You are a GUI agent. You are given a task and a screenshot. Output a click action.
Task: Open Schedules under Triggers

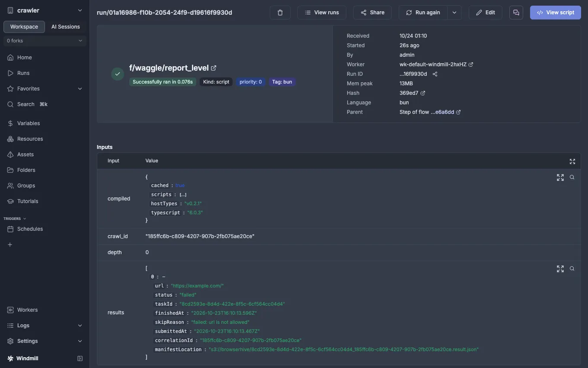(x=45, y=229)
